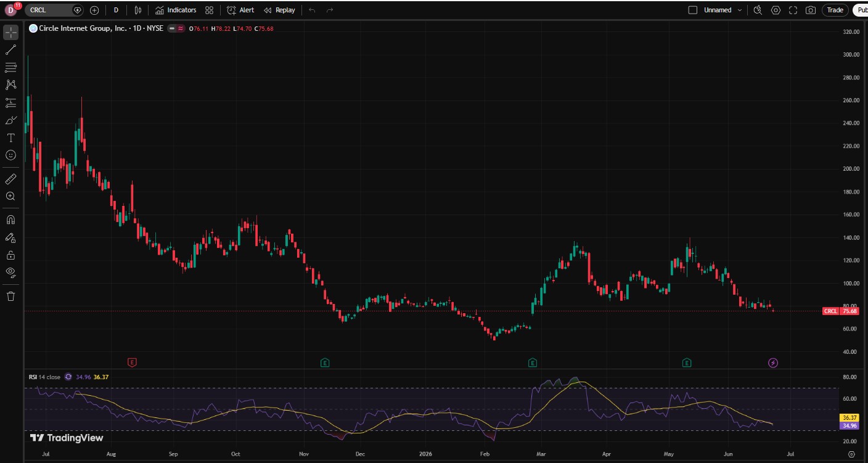Click the C75.68 close value in legend
The width and height of the screenshot is (868, 463).
pyautogui.click(x=264, y=28)
